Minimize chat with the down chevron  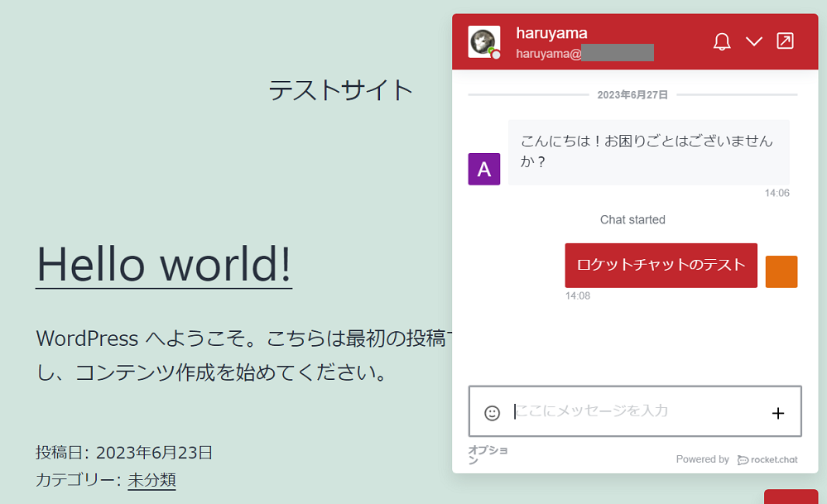tap(753, 41)
